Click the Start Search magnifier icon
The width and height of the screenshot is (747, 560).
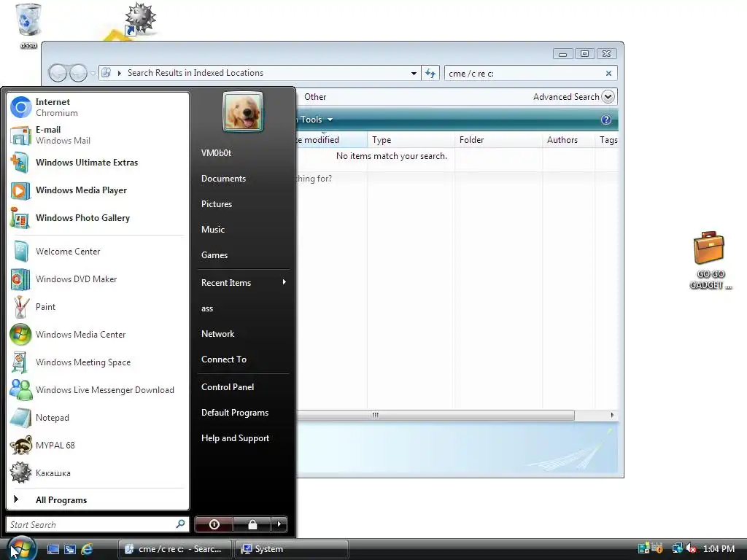click(x=181, y=524)
